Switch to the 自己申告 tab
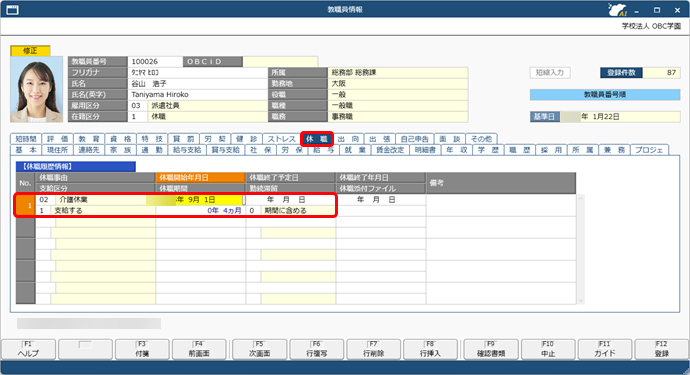Screen dimensions: 690x375 415,139
